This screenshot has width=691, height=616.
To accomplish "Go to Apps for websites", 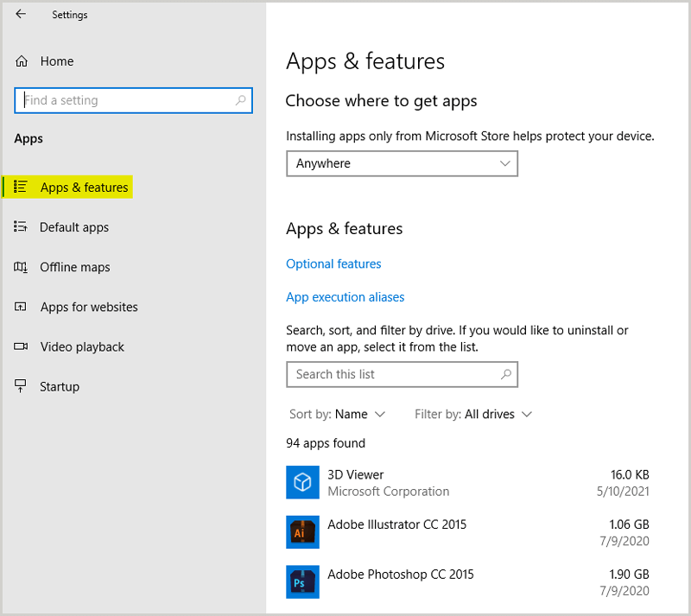I will [88, 307].
